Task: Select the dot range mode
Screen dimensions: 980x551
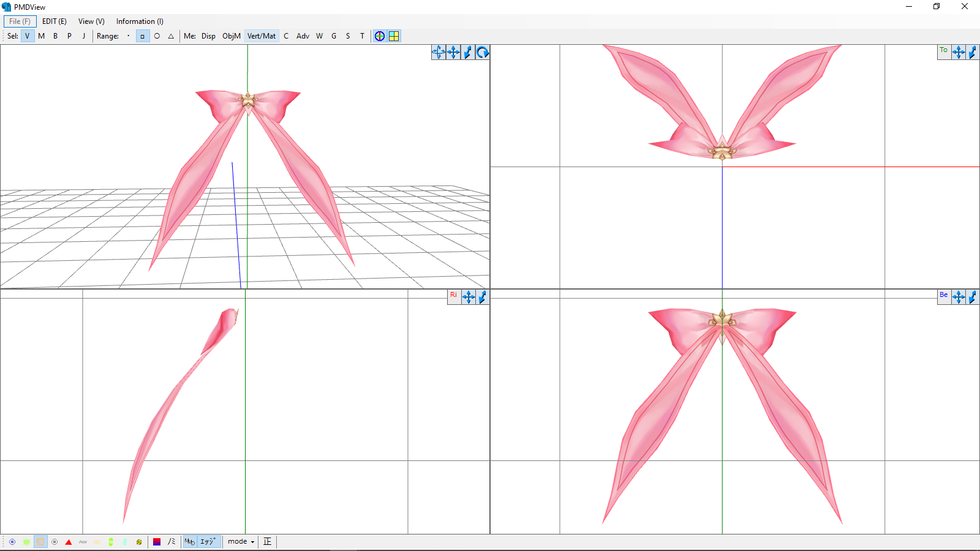Action: pos(128,36)
